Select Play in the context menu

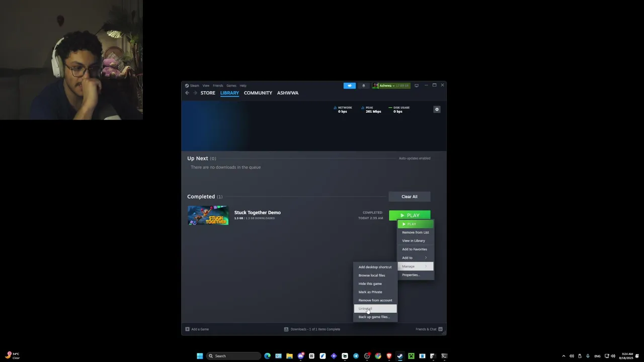tap(415, 224)
